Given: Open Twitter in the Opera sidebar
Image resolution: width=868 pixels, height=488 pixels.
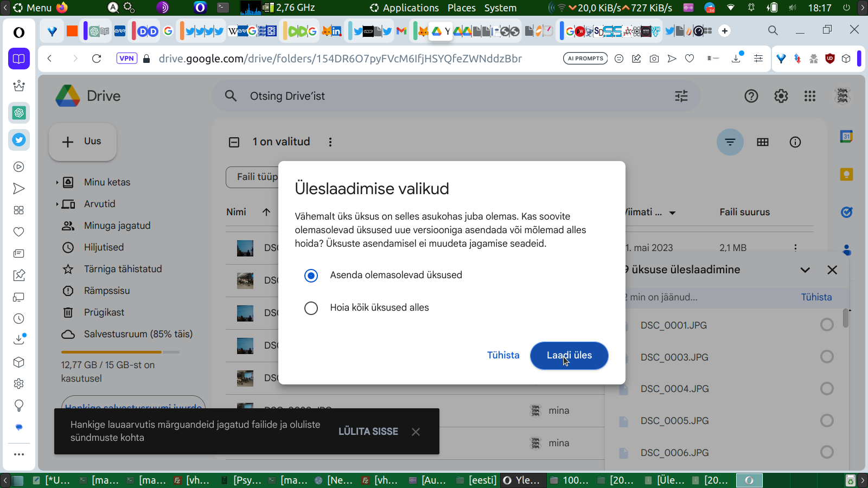Looking at the screenshot, I should point(19,140).
